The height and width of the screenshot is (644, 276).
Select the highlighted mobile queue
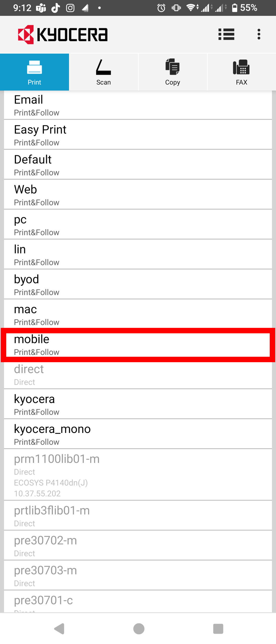point(138,345)
